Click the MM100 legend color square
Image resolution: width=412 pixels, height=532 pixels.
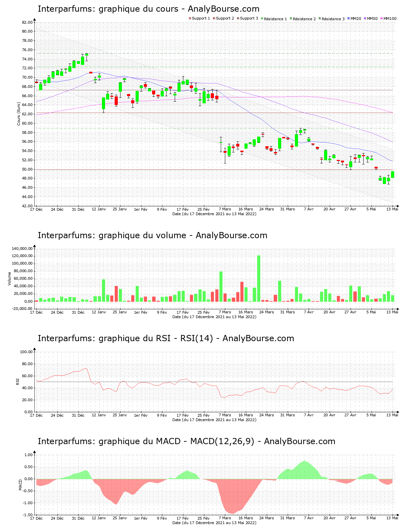click(381, 18)
